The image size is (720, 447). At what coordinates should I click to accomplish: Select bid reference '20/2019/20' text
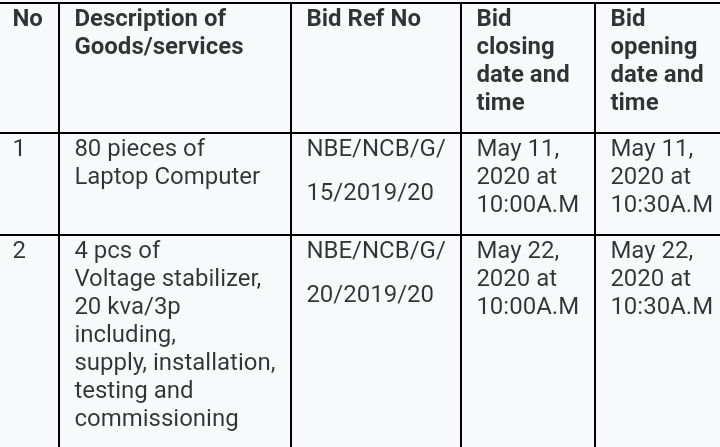pos(370,294)
